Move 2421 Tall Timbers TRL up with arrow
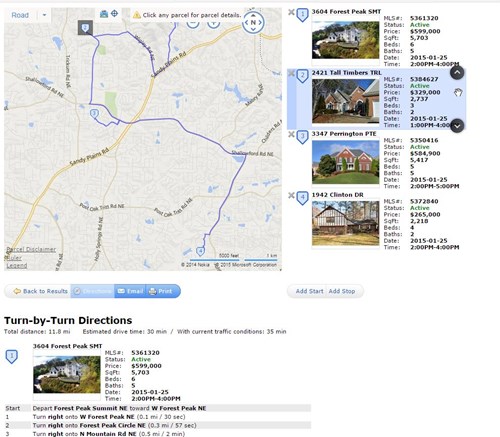This screenshot has width=500, height=437. [457, 72]
